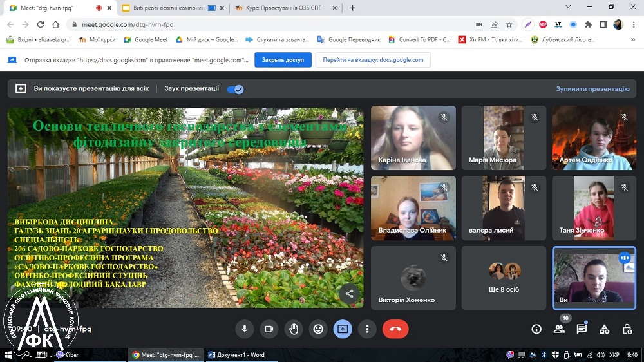Open more options three-dot menu
This screenshot has height=362, width=644.
(367, 329)
